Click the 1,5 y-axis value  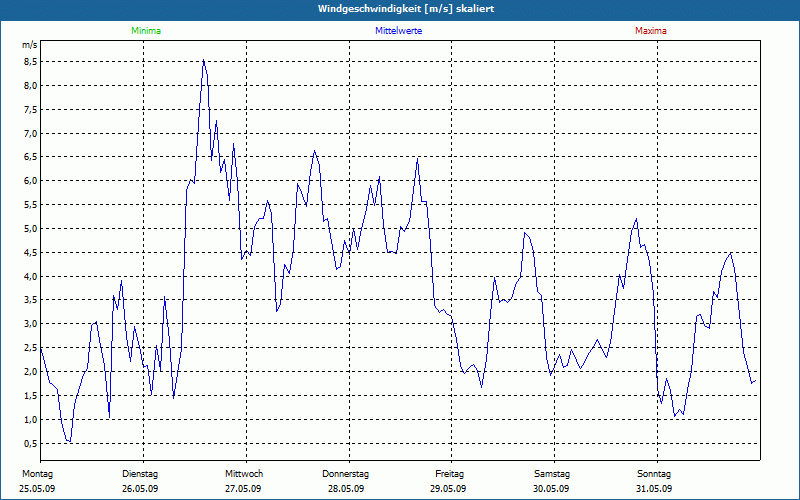(x=31, y=396)
